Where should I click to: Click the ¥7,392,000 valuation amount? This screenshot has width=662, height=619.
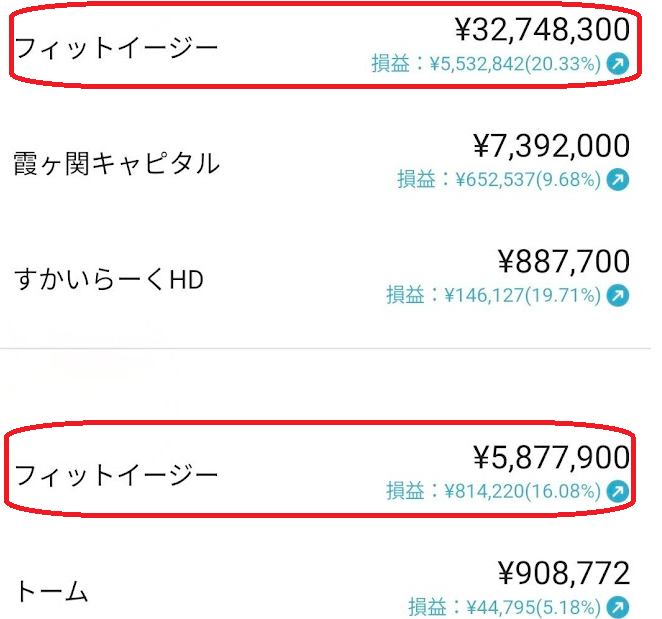point(551,146)
